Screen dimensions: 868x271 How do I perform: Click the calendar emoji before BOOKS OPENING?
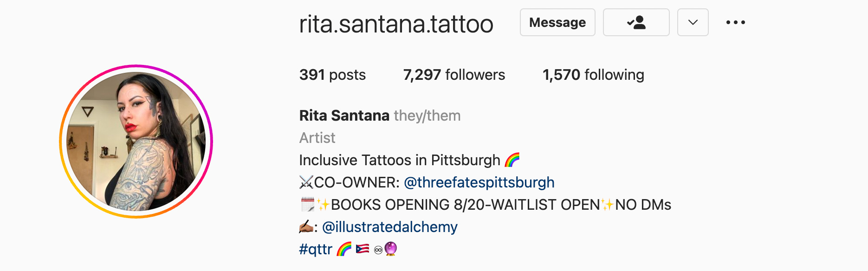coord(307,205)
